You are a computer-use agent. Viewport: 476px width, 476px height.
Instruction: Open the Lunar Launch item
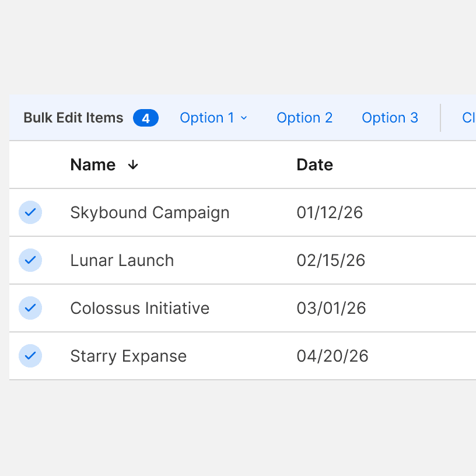[122, 260]
